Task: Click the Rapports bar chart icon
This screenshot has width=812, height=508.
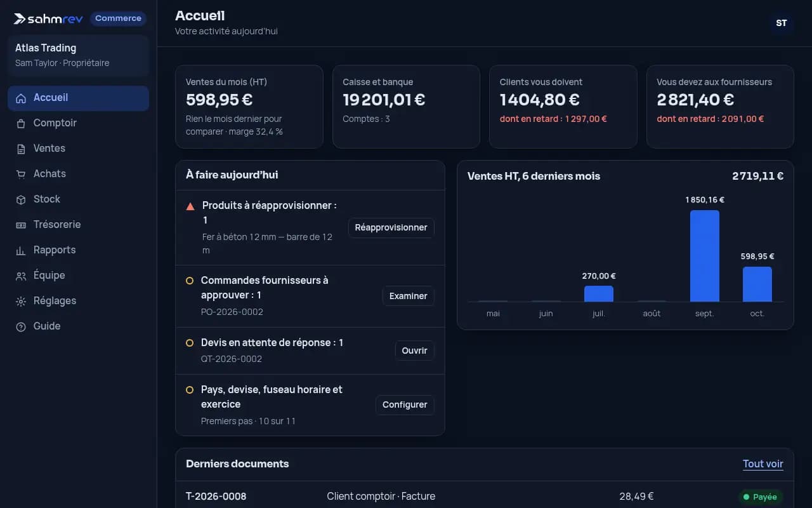Action: [21, 251]
